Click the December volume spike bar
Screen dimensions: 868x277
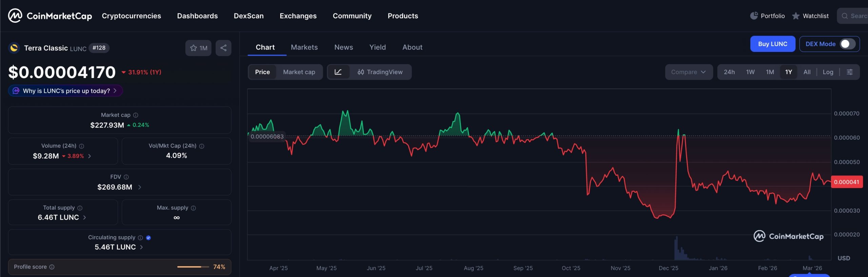click(677, 248)
